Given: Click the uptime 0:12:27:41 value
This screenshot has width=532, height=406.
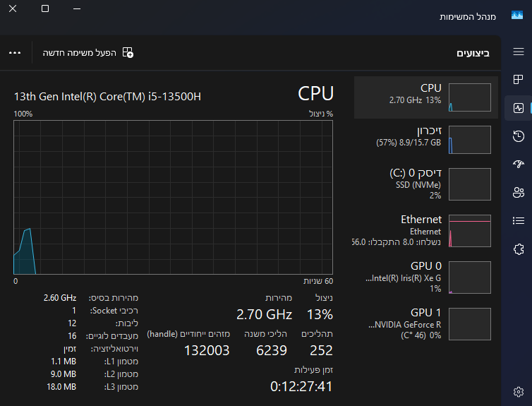Looking at the screenshot, I should (x=301, y=386).
